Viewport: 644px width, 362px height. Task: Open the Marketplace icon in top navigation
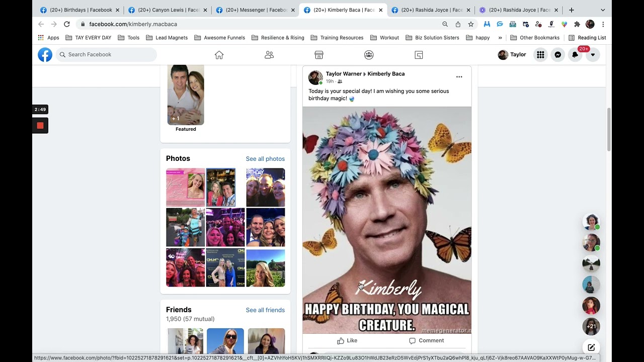(319, 55)
